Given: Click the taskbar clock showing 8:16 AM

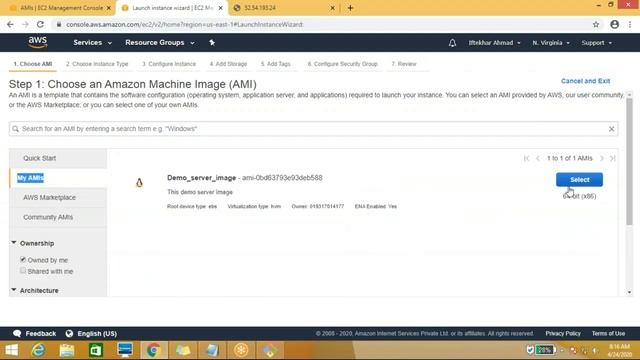Looking at the screenshot, I should click(620, 350).
